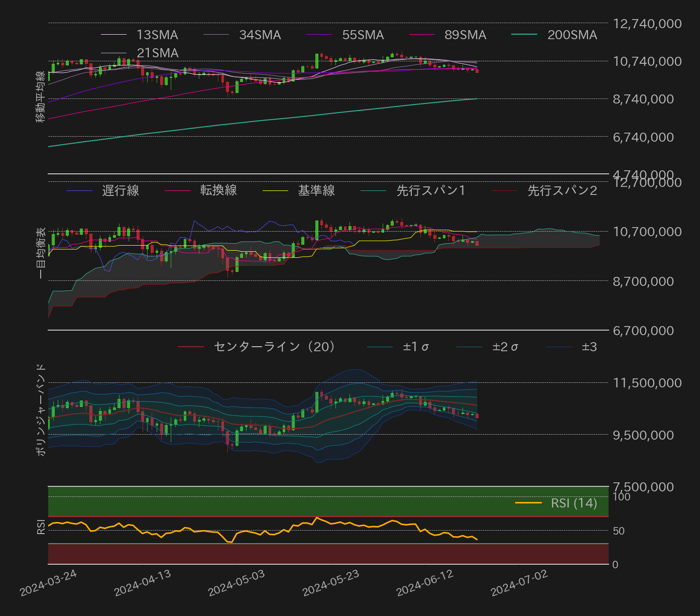Click the ±3 band legend entry

pyautogui.click(x=571, y=347)
